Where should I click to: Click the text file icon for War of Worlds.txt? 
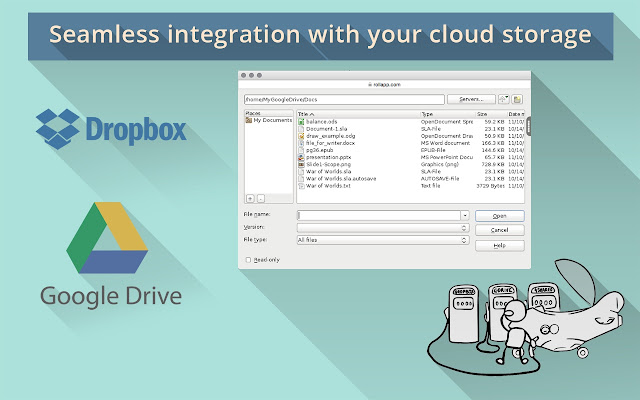coord(301,186)
